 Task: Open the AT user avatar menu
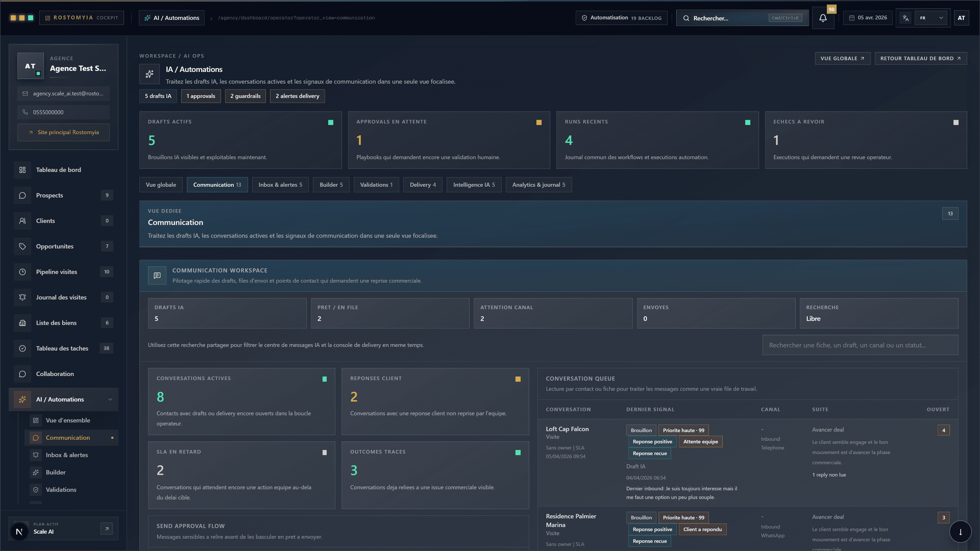[x=961, y=18]
